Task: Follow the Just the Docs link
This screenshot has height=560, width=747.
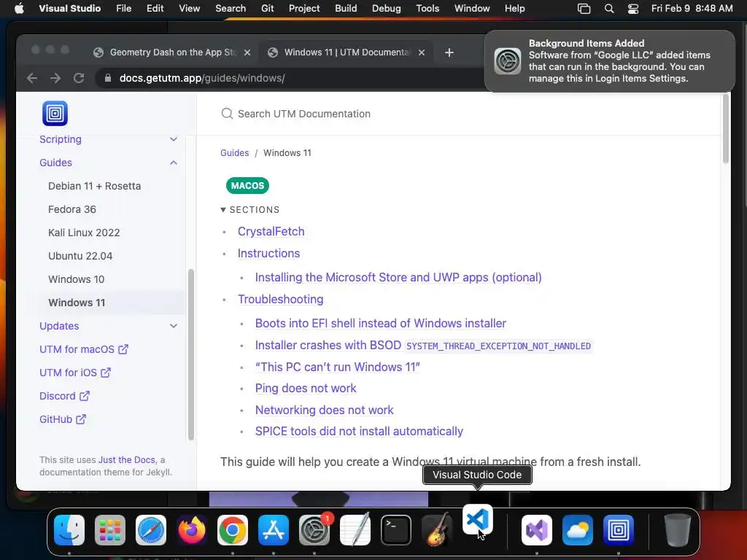Action: click(x=126, y=460)
